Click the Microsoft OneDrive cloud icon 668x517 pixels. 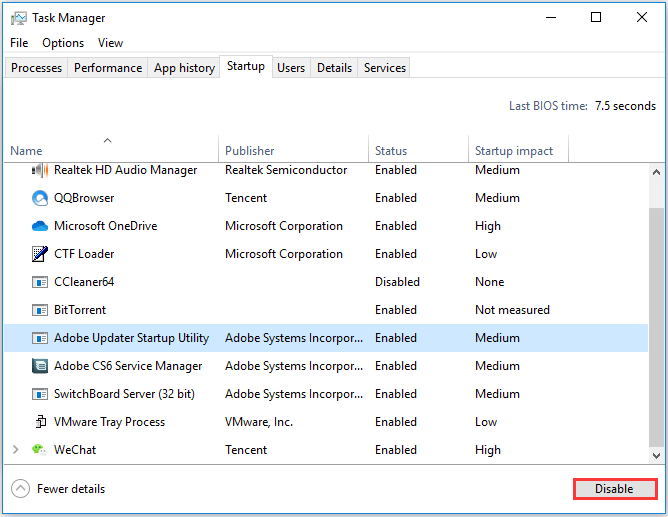point(40,226)
